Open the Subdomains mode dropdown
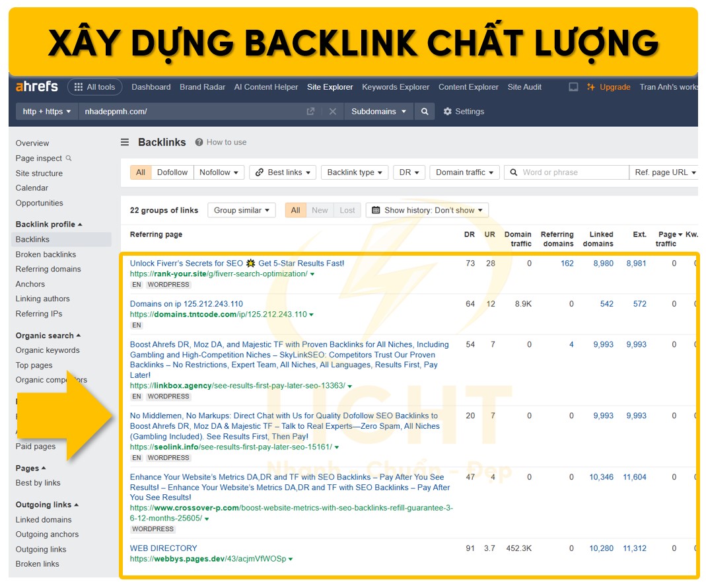The height and width of the screenshot is (588, 706). [x=378, y=111]
